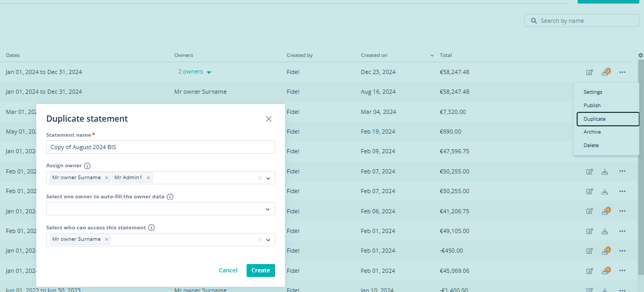Click the Cancel link

228,270
